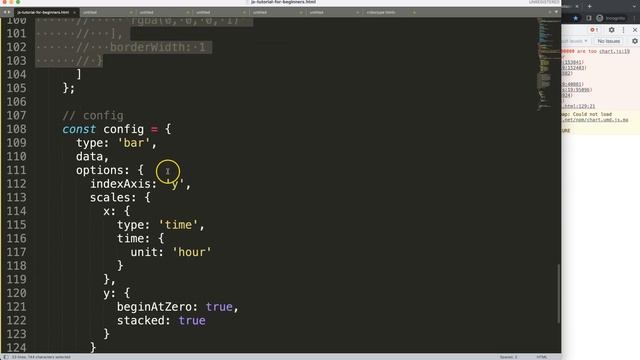The height and width of the screenshot is (360, 640).
Task: Open a new Chrome tab with plus
Action: point(589,6)
